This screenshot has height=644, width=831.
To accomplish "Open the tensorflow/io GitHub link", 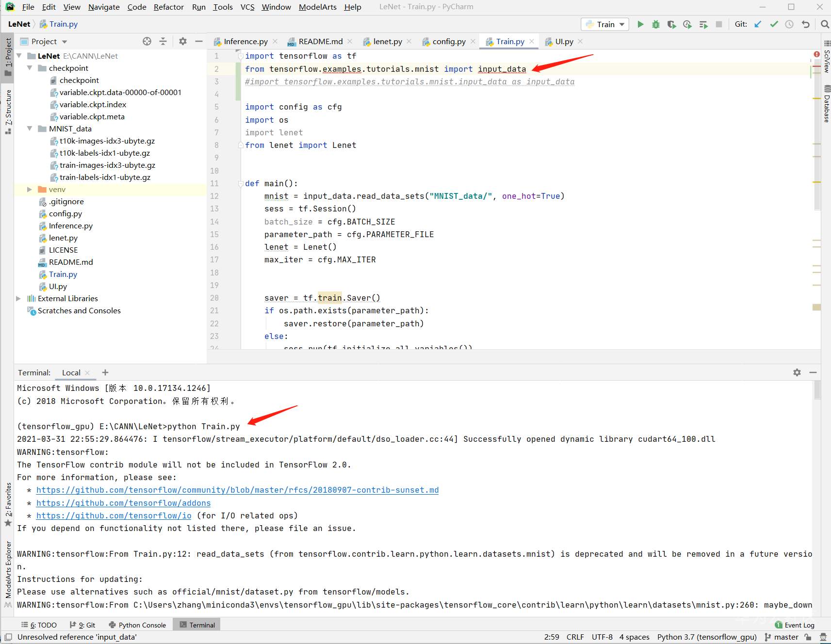I will pyautogui.click(x=114, y=516).
